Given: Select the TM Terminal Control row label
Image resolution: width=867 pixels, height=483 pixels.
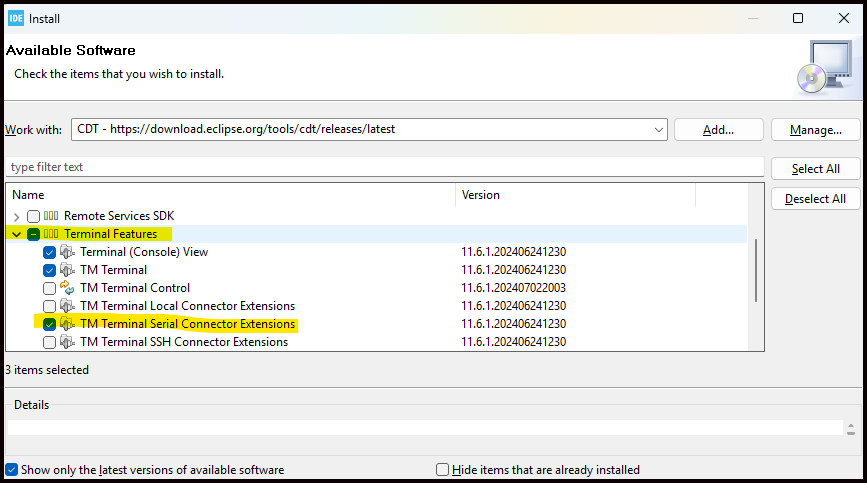Looking at the screenshot, I should (135, 288).
